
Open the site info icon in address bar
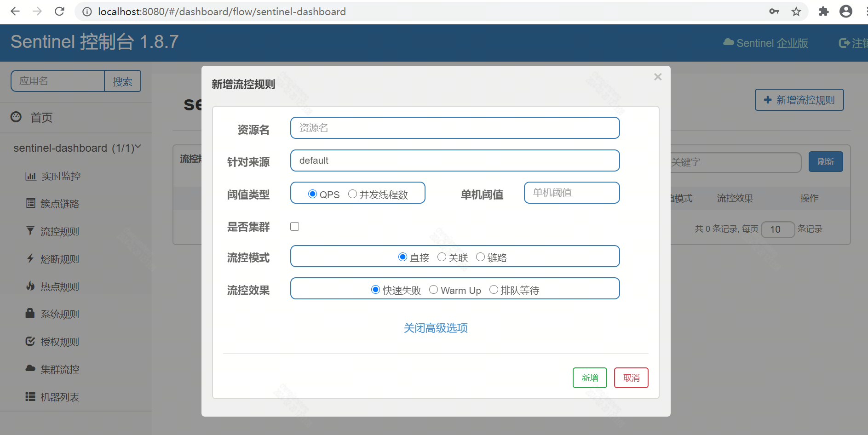(x=87, y=11)
